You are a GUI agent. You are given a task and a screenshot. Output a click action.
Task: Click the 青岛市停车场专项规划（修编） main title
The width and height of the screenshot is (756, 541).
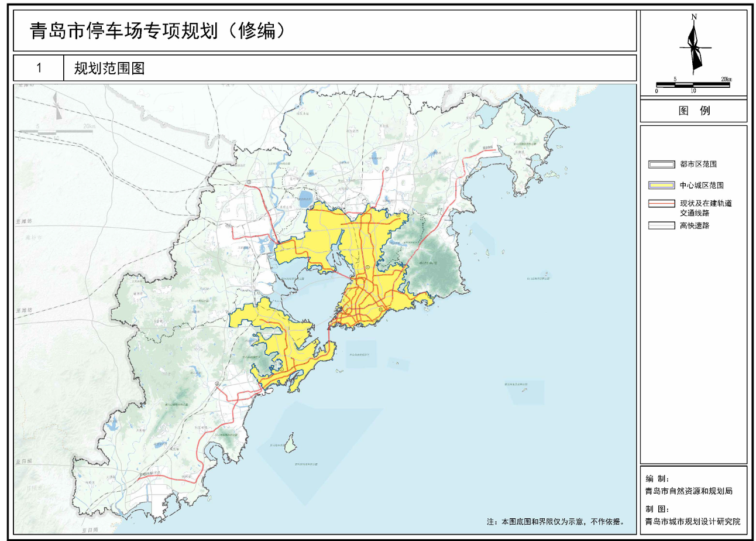pyautogui.click(x=158, y=30)
